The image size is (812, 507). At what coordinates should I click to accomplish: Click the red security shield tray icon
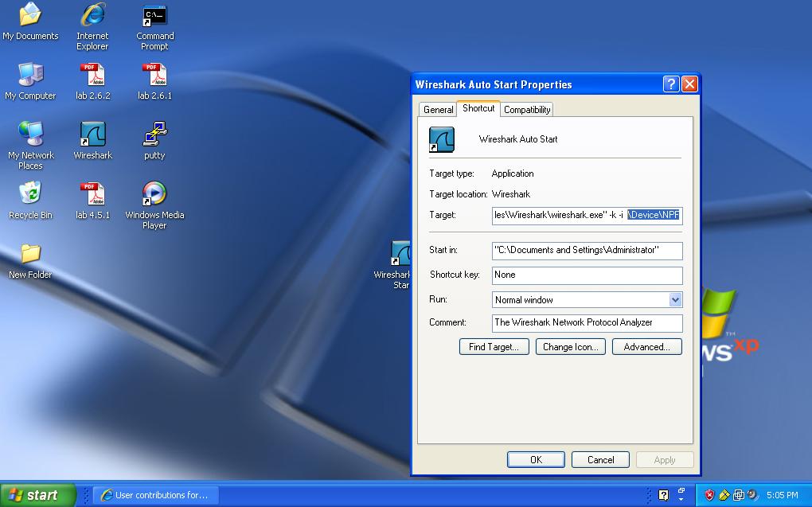click(x=709, y=495)
